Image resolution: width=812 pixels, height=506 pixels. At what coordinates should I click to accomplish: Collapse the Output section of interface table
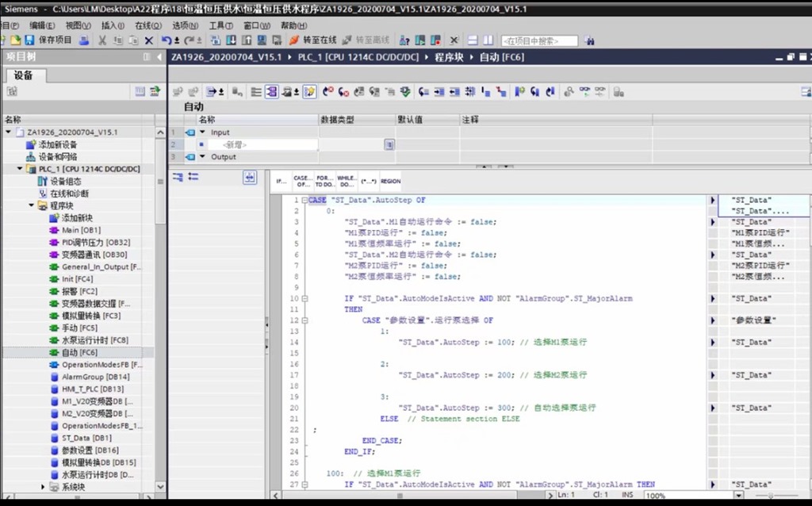pyautogui.click(x=202, y=156)
